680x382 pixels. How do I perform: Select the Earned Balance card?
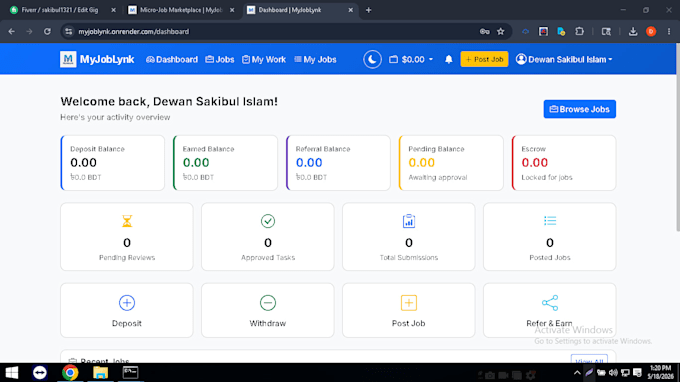pyautogui.click(x=226, y=163)
